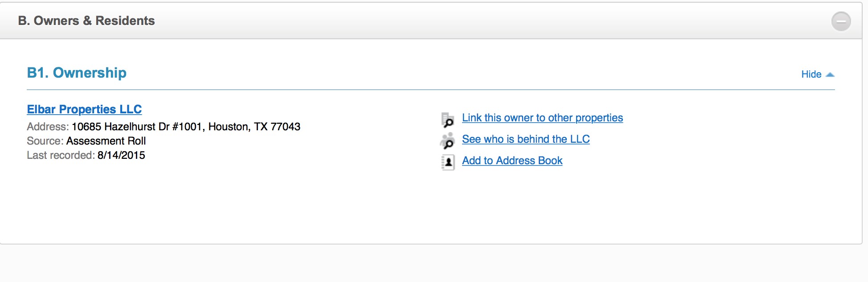Click the document magnifier icon for linking owner
Screen dimensions: 868x282
(x=447, y=120)
